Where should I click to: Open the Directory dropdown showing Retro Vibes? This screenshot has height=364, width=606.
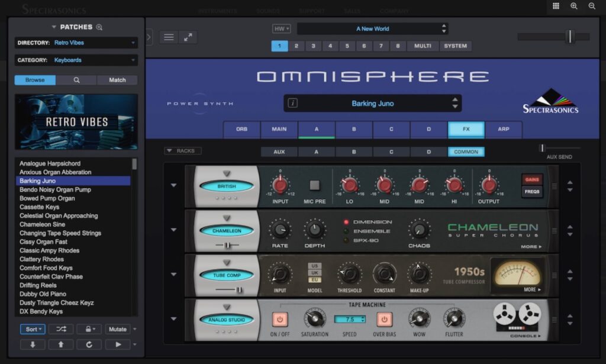click(x=76, y=43)
